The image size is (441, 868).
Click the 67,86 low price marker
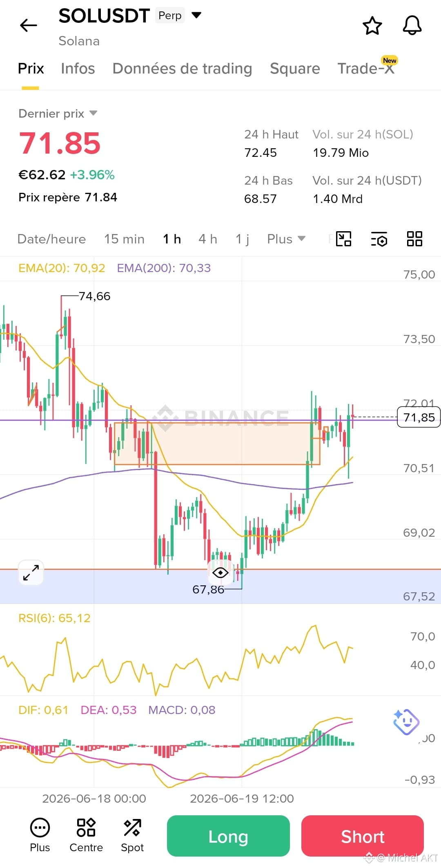(x=208, y=589)
